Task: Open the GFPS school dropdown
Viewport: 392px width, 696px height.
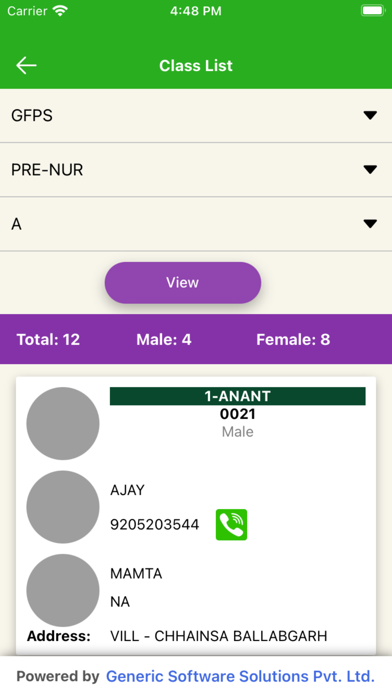Action: pos(196,115)
